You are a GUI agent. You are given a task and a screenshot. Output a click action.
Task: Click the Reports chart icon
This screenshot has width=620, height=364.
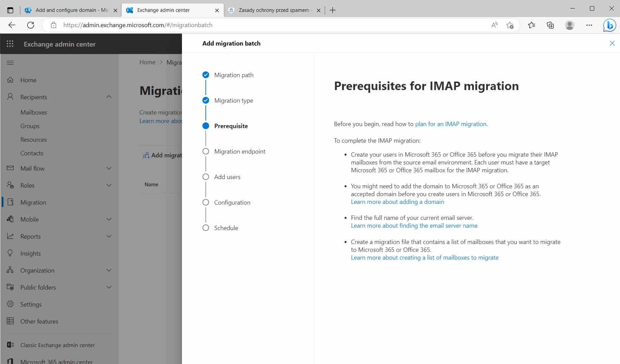point(10,236)
